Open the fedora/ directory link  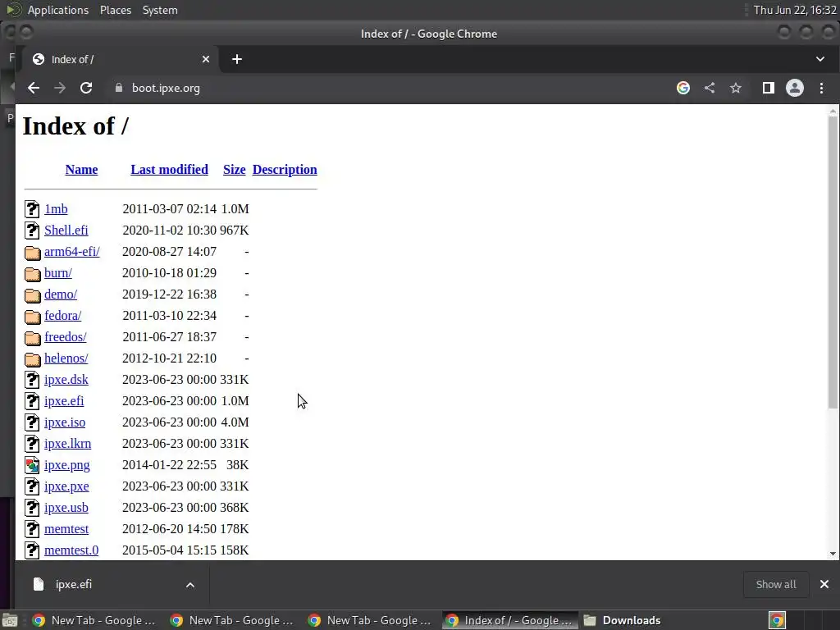(x=62, y=316)
